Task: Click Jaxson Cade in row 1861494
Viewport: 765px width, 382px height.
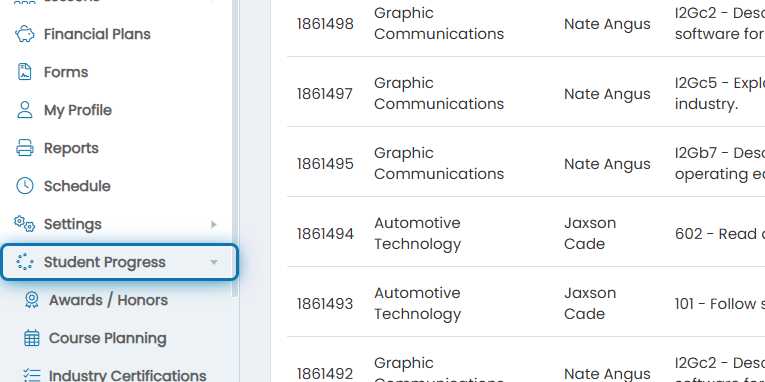Action: coord(590,233)
